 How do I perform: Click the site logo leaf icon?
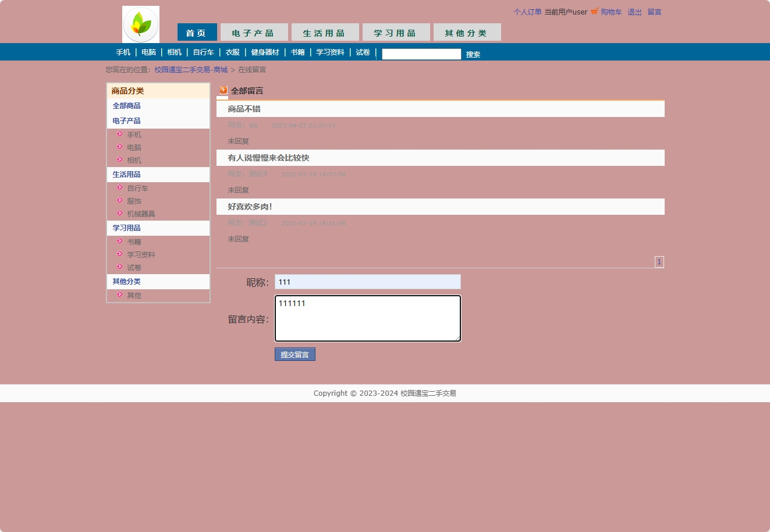[x=141, y=24]
